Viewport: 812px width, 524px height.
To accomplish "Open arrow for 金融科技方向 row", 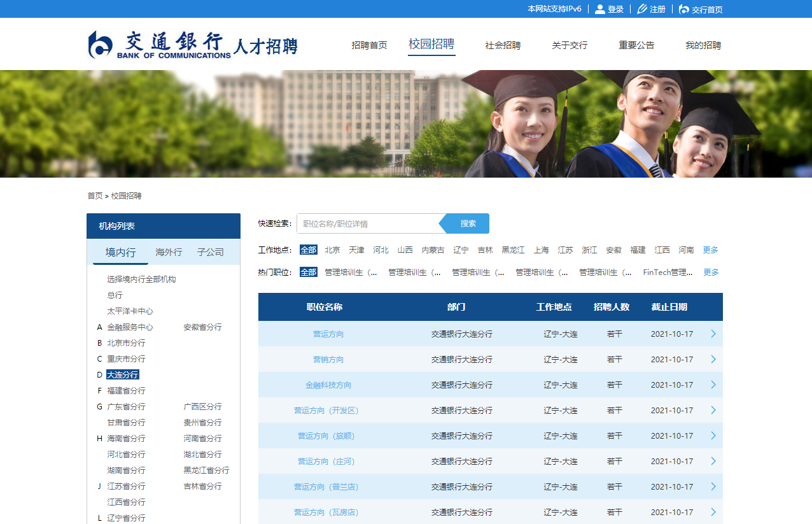I will tap(713, 385).
